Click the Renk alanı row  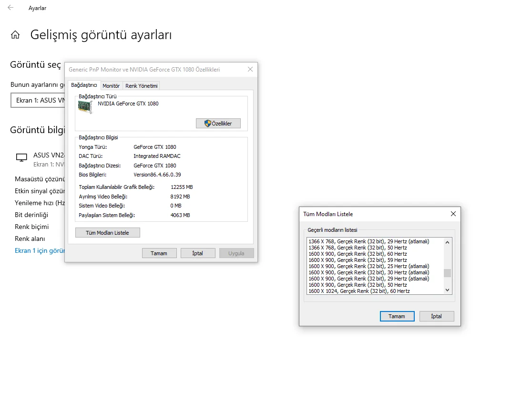tap(30, 239)
